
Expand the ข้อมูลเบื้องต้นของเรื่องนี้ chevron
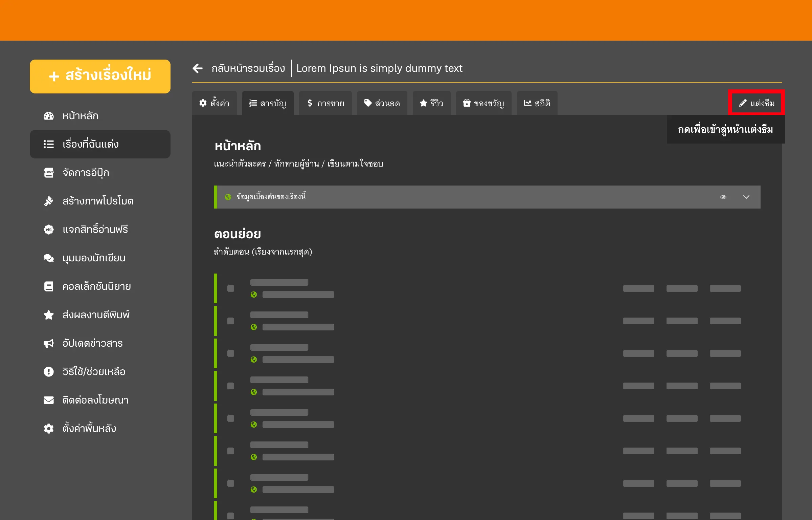746,197
